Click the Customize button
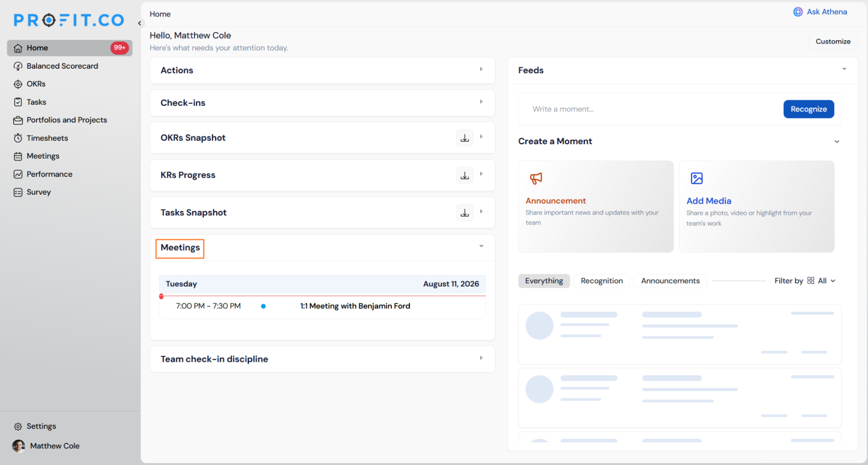Viewport: 868px width, 465px height. (x=833, y=41)
